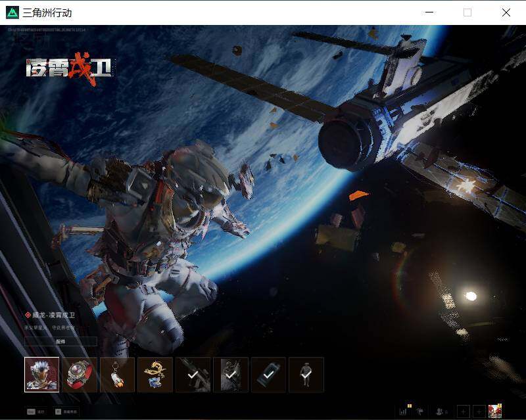Click the 凌霄戍卫 title logo
Image resolution: width=526 pixels, height=420 pixels.
coord(69,68)
